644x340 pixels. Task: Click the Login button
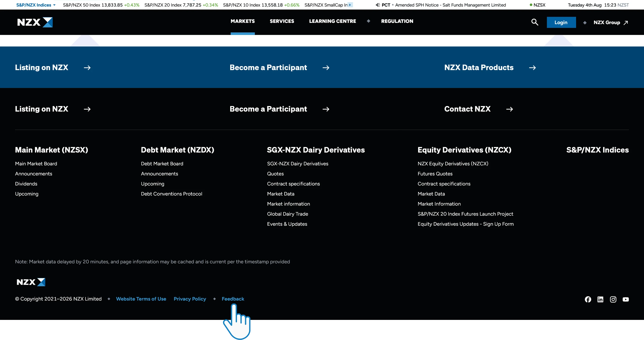561,22
